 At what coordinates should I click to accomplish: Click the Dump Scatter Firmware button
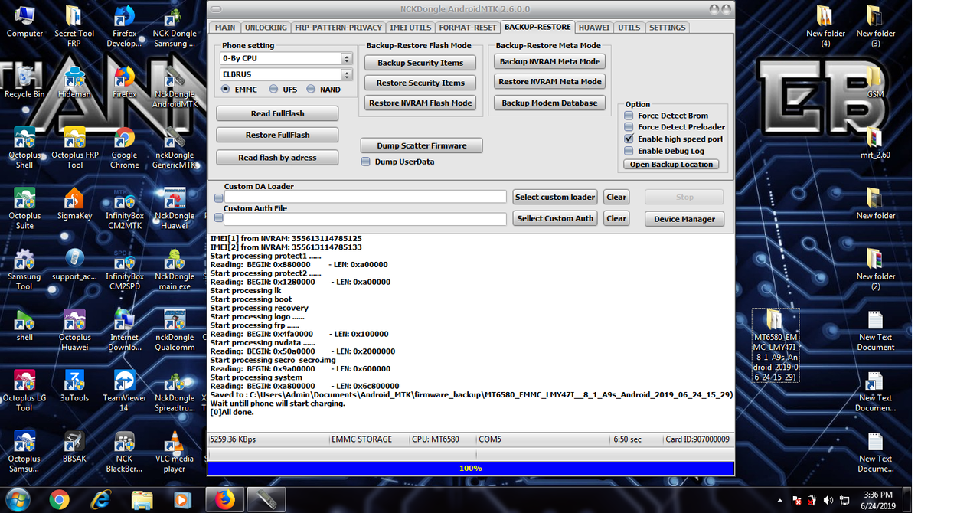[x=421, y=145]
